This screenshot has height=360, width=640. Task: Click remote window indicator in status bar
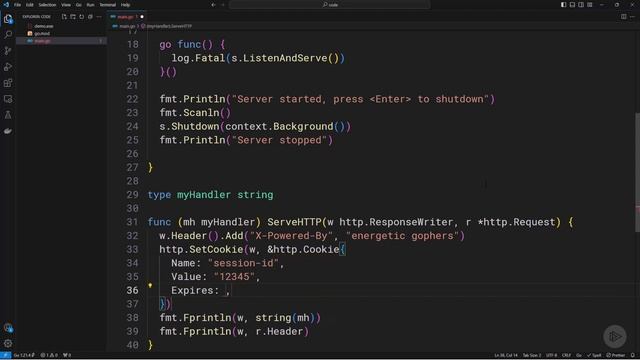pos(5,355)
